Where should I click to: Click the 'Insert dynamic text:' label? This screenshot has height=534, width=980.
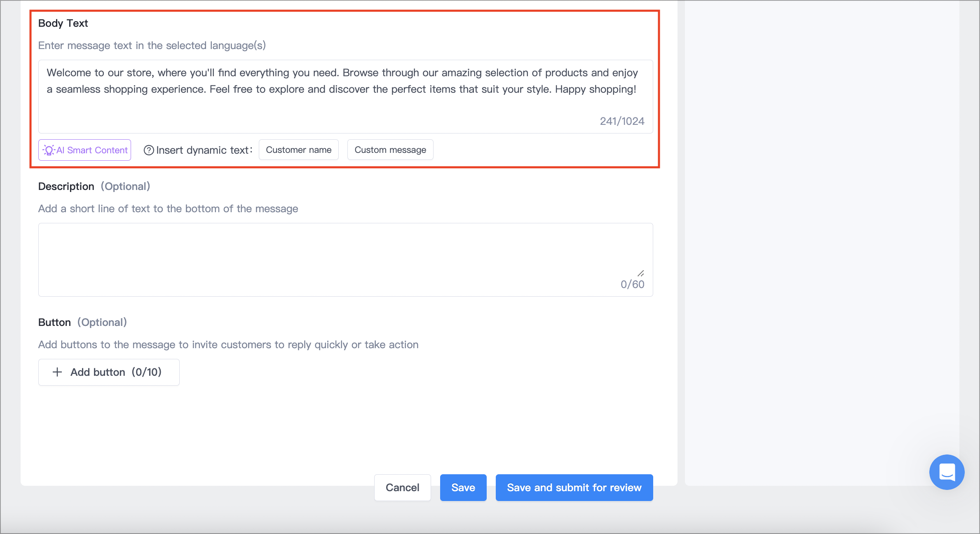point(204,150)
